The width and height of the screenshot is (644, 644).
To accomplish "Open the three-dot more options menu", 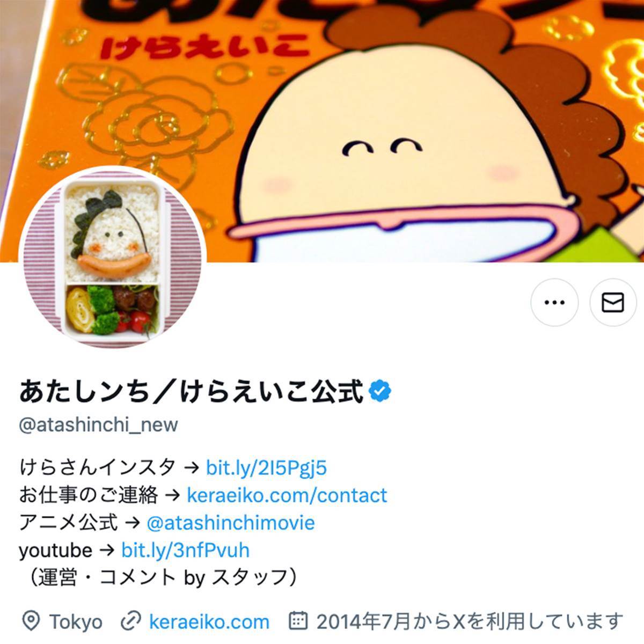I will [x=554, y=302].
